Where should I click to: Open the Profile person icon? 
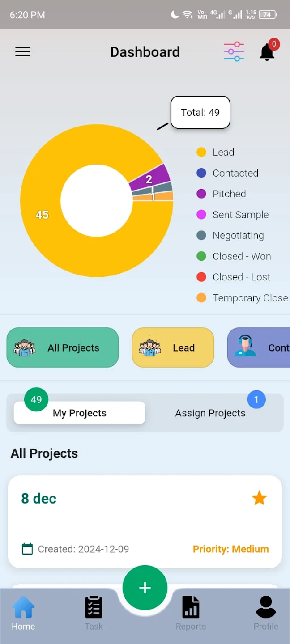[x=266, y=614]
